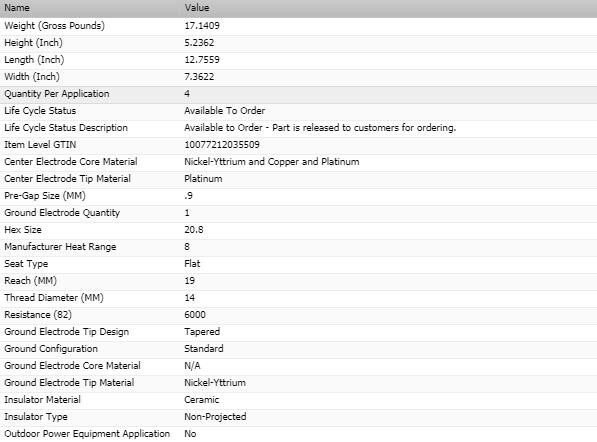This screenshot has width=597, height=442.
Task: Select Ground Electrode Tip Design row
Action: coord(298,332)
